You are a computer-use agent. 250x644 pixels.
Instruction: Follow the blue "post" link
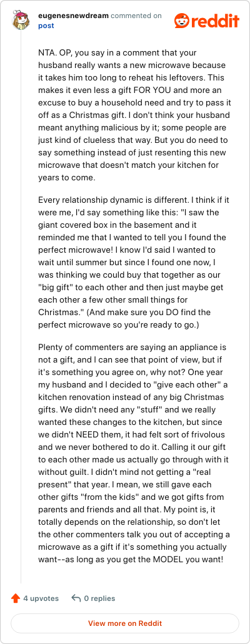(x=46, y=26)
